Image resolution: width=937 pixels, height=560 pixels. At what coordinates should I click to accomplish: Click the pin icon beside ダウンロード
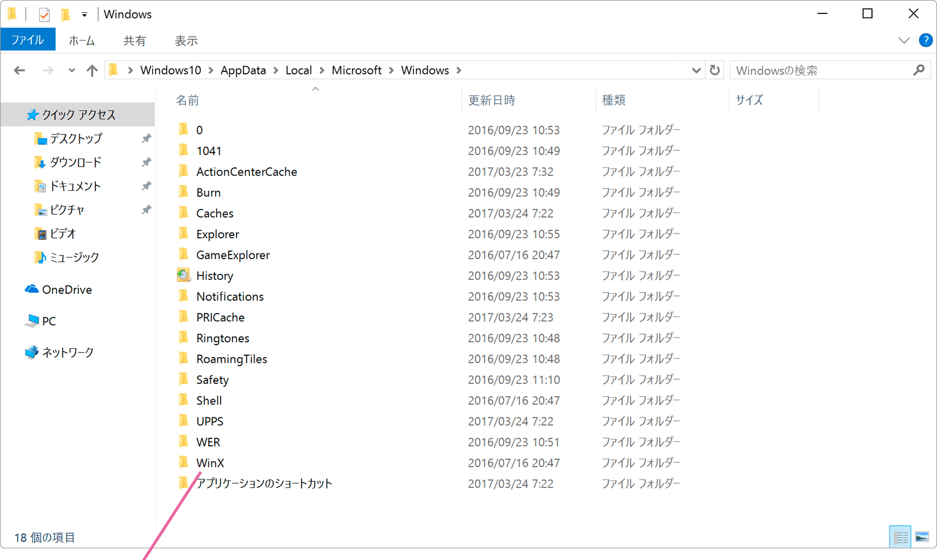(x=146, y=162)
